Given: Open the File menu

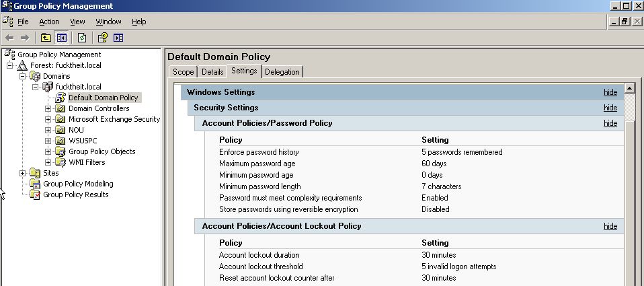Looking at the screenshot, I should coord(23,22).
